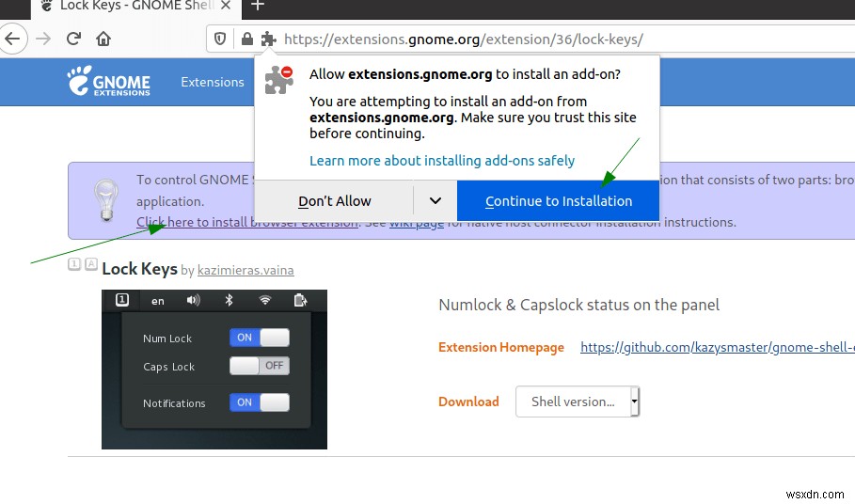
Task: Close the Lock Keys tab
Action: [227, 6]
